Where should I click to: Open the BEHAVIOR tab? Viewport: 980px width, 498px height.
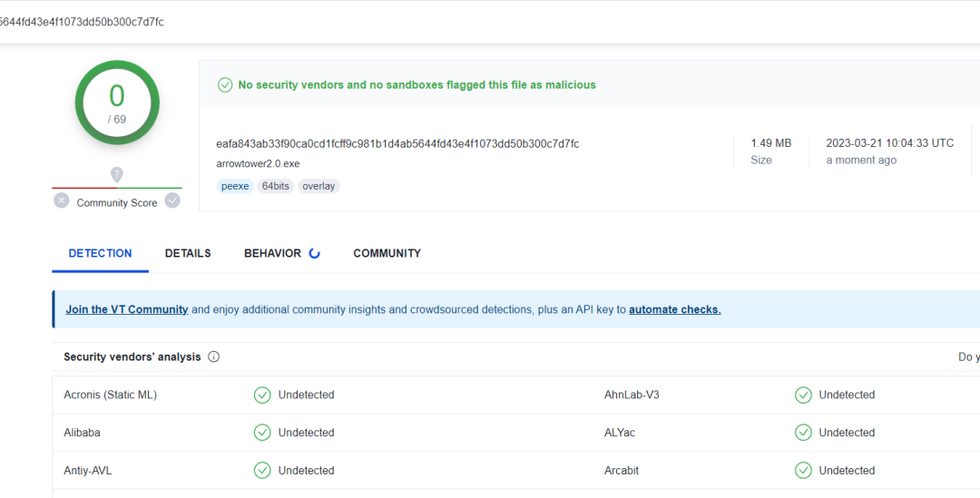[x=272, y=253]
